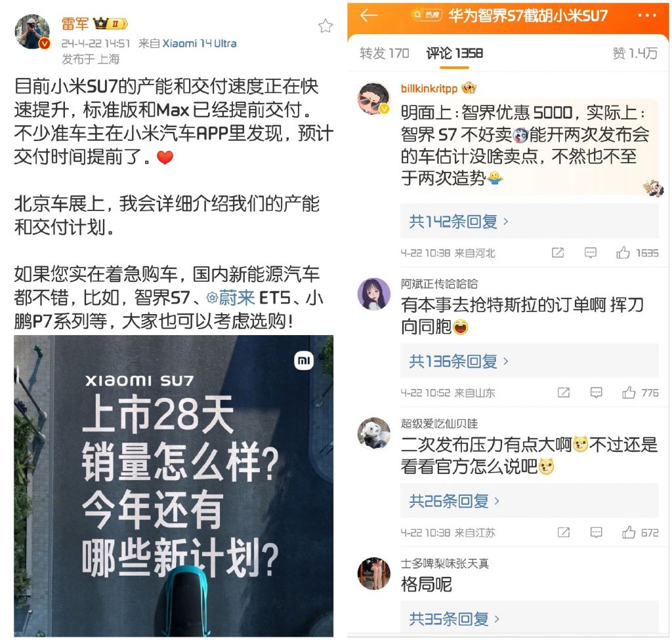Viewport: 672px width, 640px height.
Task: Open Xiaomi 14 Ultra source link
Action: click(x=199, y=43)
